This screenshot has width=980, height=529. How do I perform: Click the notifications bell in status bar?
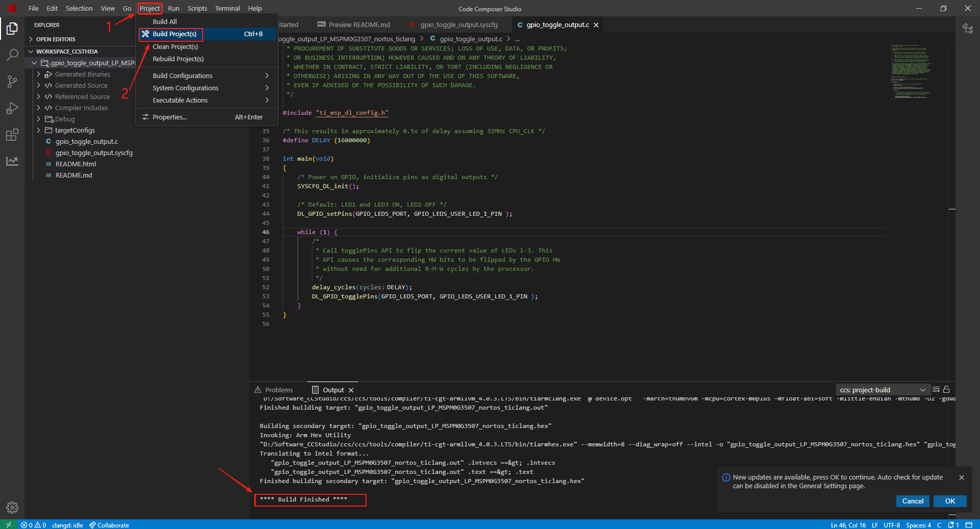953,525
